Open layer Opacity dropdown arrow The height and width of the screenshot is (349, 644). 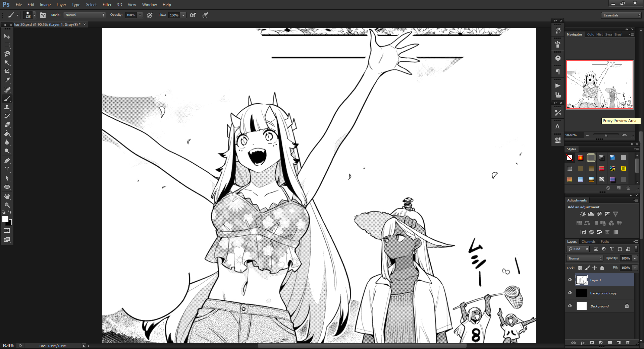click(635, 258)
